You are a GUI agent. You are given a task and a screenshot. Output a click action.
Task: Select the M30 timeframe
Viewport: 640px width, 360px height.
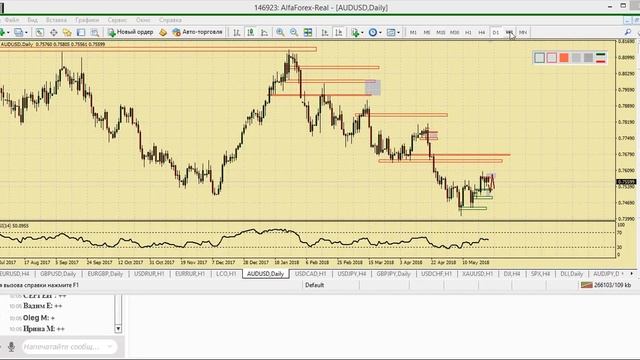tap(454, 32)
